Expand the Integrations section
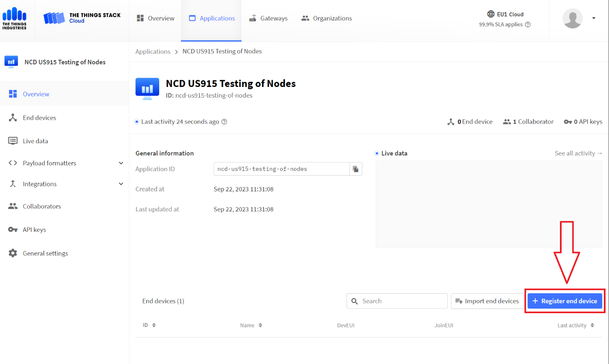The image size is (609, 364). [x=121, y=184]
